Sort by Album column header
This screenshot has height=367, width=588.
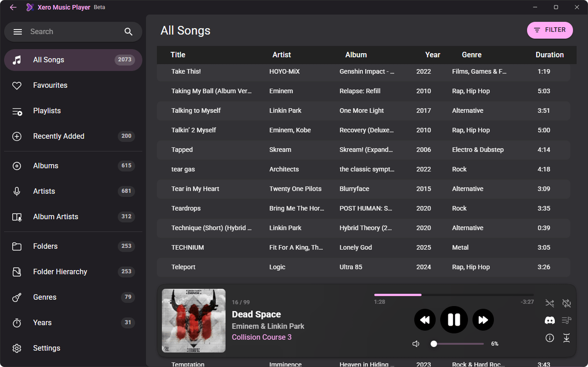(356, 55)
